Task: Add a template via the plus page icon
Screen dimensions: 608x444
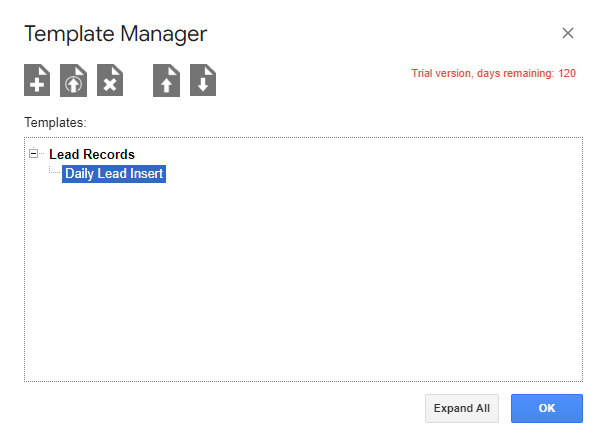Action: click(37, 81)
